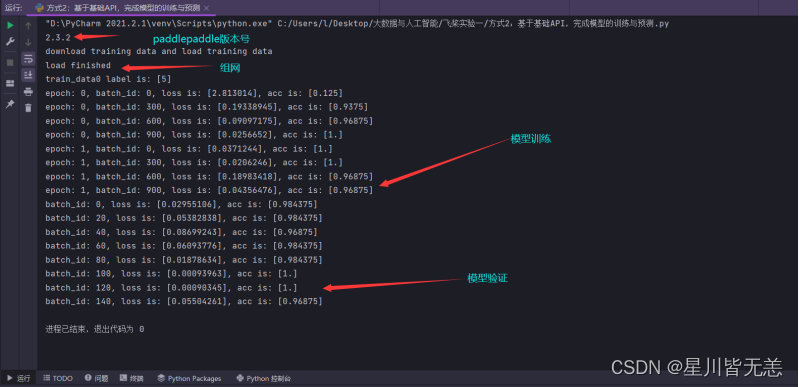Click '进程已结束，退出代码为 0' line
Image resolution: width=799 pixels, height=387 pixels.
tap(94, 329)
